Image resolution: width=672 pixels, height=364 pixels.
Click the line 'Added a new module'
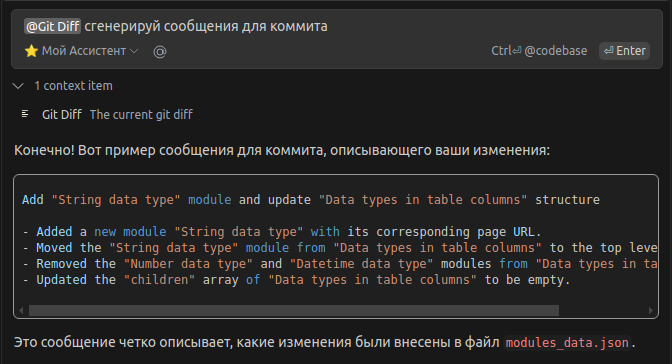click(282, 232)
